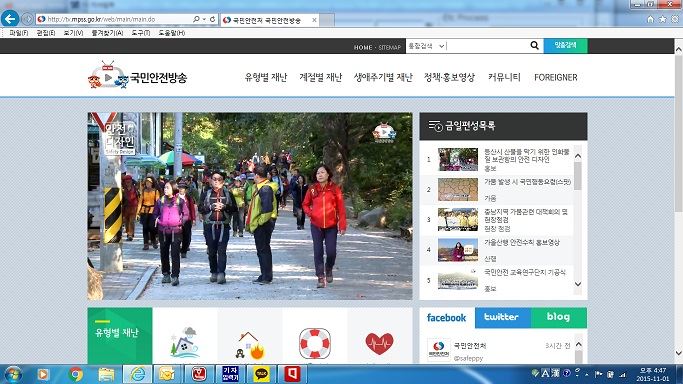683x384 pixels.
Task: Open favorites star icon
Action: pos(663,19)
